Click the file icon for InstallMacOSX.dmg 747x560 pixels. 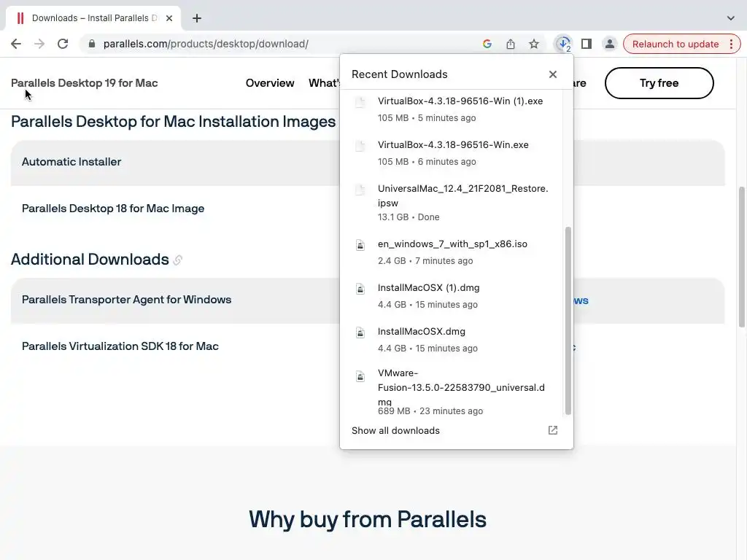[360, 332]
